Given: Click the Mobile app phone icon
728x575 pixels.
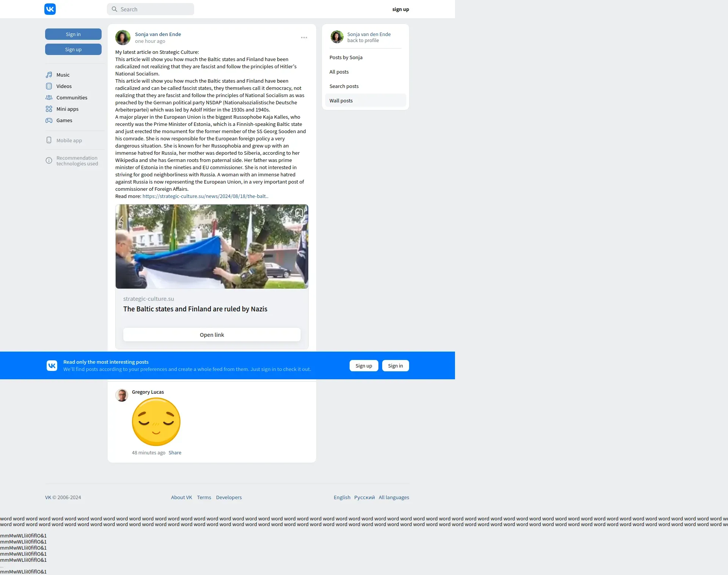Looking at the screenshot, I should tap(49, 140).
